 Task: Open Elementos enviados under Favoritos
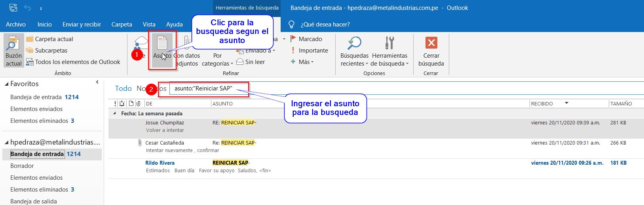point(36,109)
